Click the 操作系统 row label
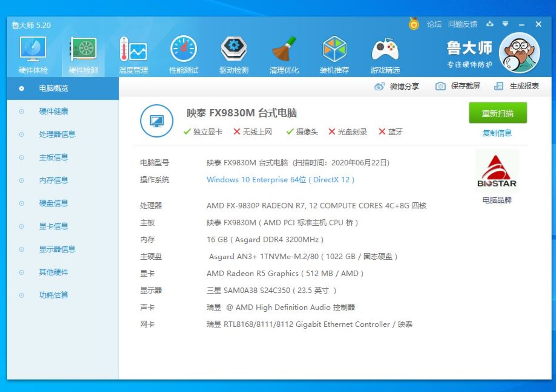The width and height of the screenshot is (556, 392). click(x=154, y=180)
